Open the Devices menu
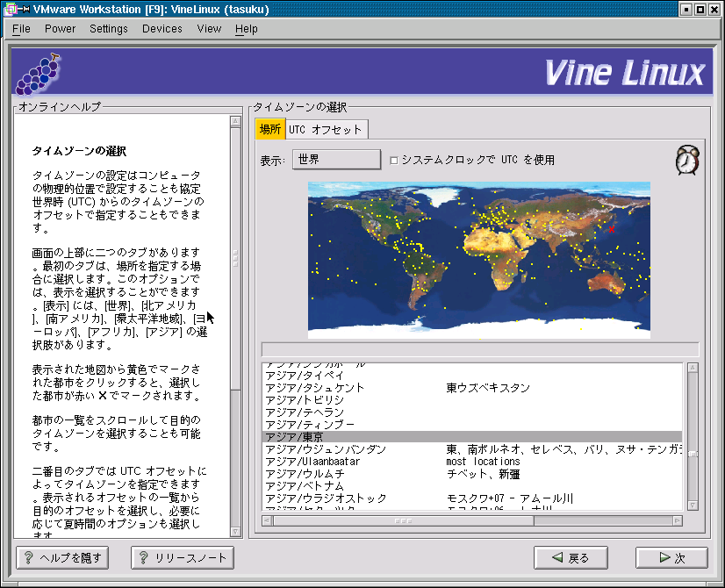This screenshot has width=725, height=588. [162, 28]
